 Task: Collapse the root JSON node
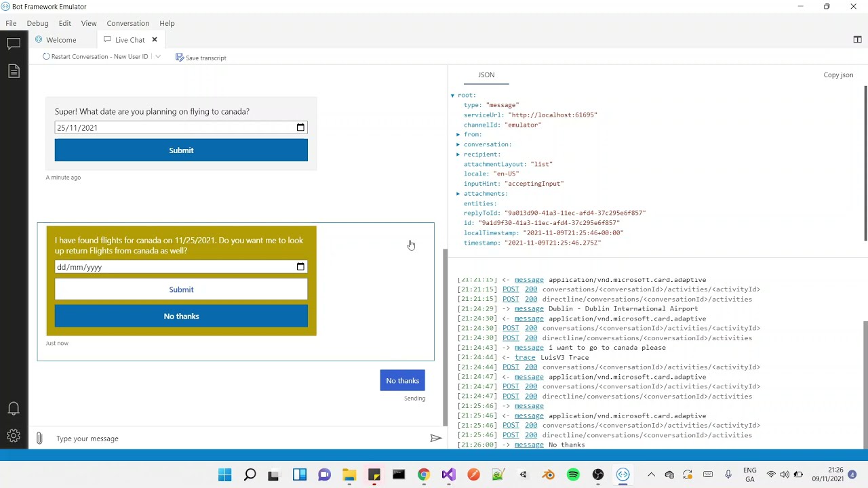click(x=452, y=96)
